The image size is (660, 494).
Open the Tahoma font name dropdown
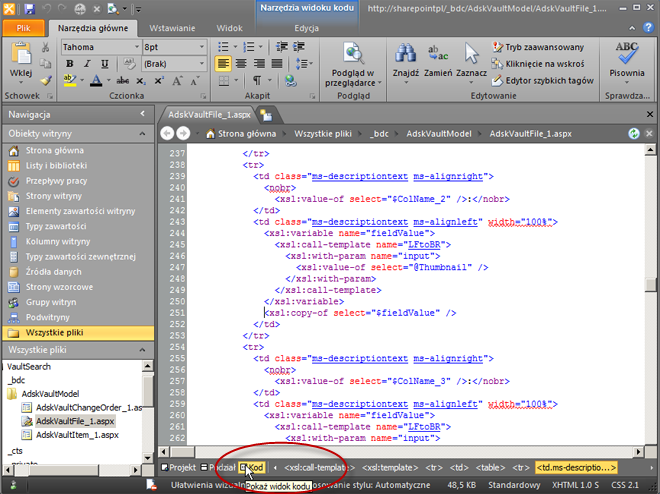tap(137, 47)
